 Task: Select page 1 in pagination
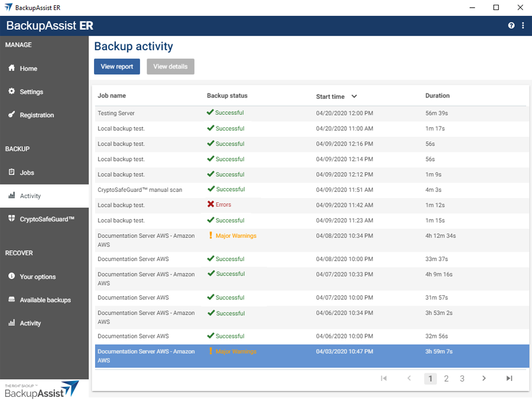(x=430, y=379)
